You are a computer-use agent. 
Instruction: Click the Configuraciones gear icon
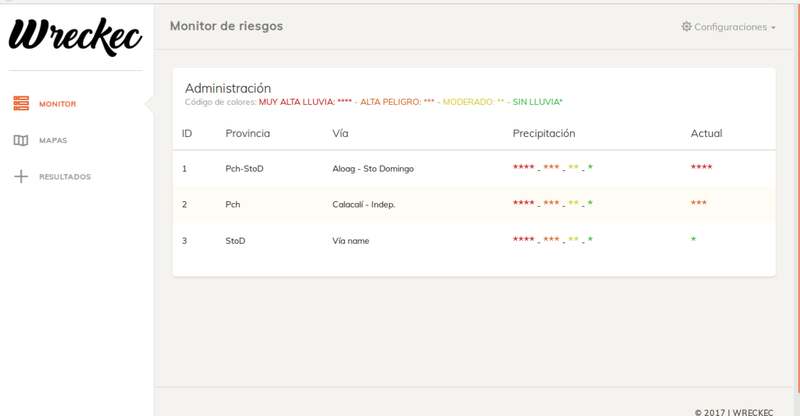click(x=686, y=27)
